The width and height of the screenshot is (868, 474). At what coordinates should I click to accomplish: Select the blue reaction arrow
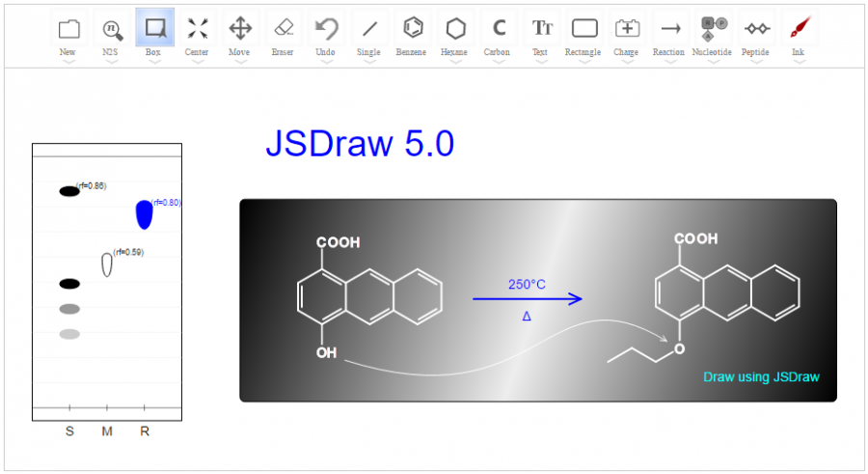[527, 299]
